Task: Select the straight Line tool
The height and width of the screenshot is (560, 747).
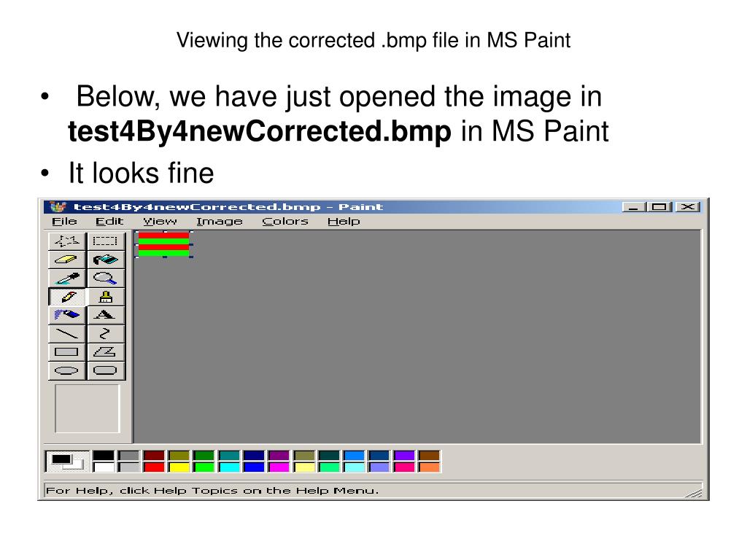Action: (x=67, y=334)
